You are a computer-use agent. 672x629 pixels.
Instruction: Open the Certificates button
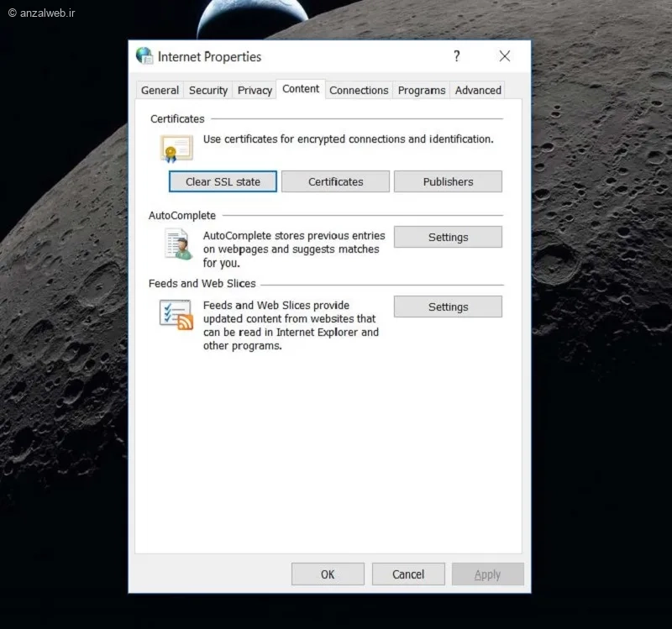tap(335, 181)
